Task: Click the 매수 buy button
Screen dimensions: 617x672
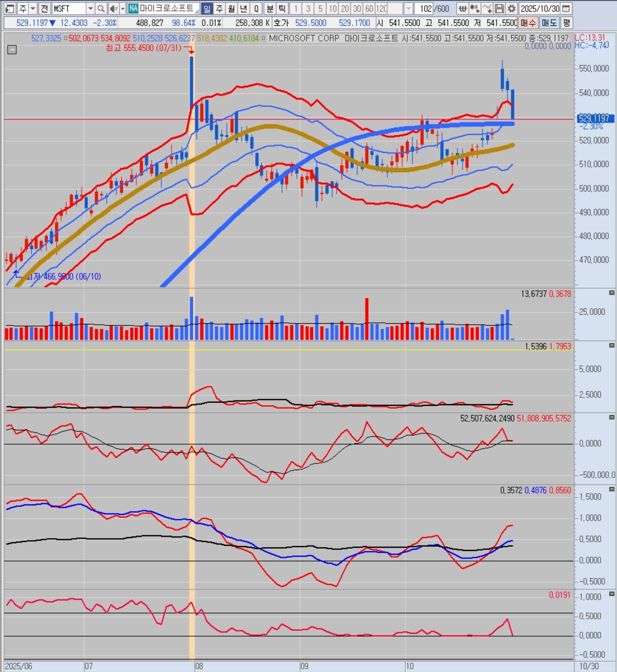Action: 528,23
